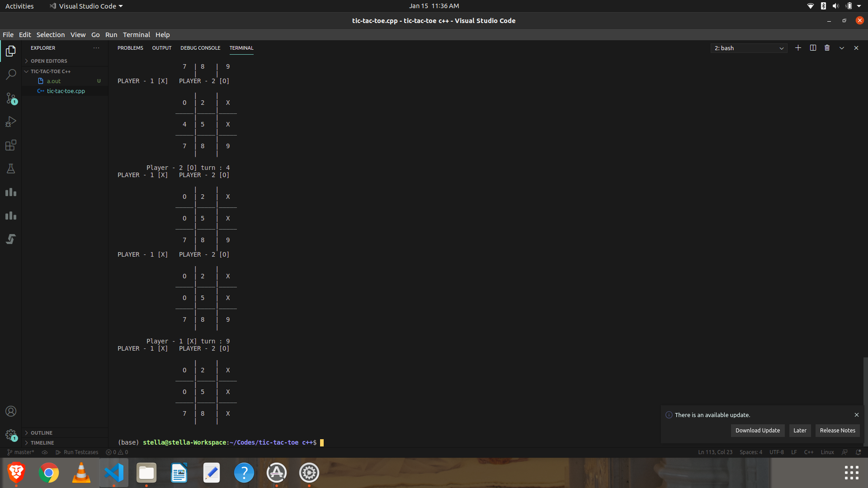Screen dimensions: 868x488
Task: Create a new terminal with plus icon
Action: pyautogui.click(x=798, y=48)
